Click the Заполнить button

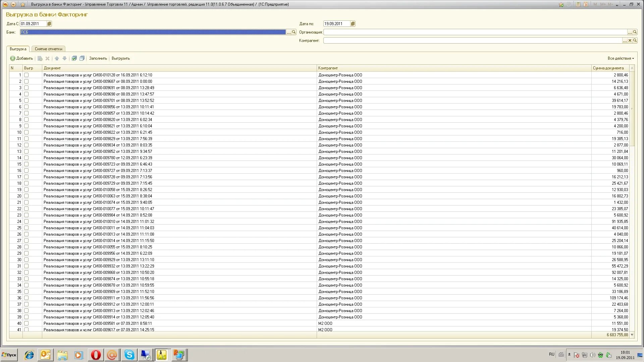98,58
